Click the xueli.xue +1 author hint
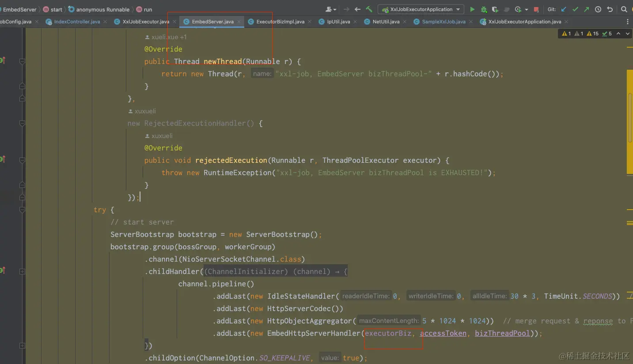Screen dimensions: 633x364 [x=166, y=37]
